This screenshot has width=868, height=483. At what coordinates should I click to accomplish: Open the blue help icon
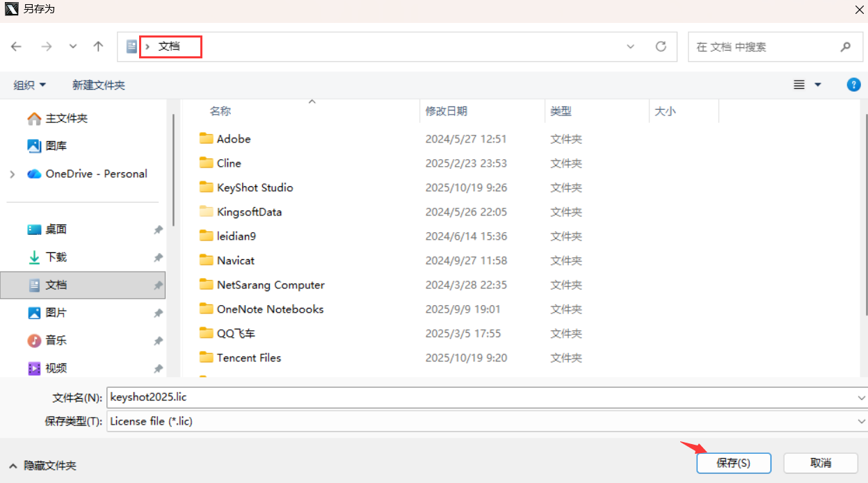pos(853,84)
